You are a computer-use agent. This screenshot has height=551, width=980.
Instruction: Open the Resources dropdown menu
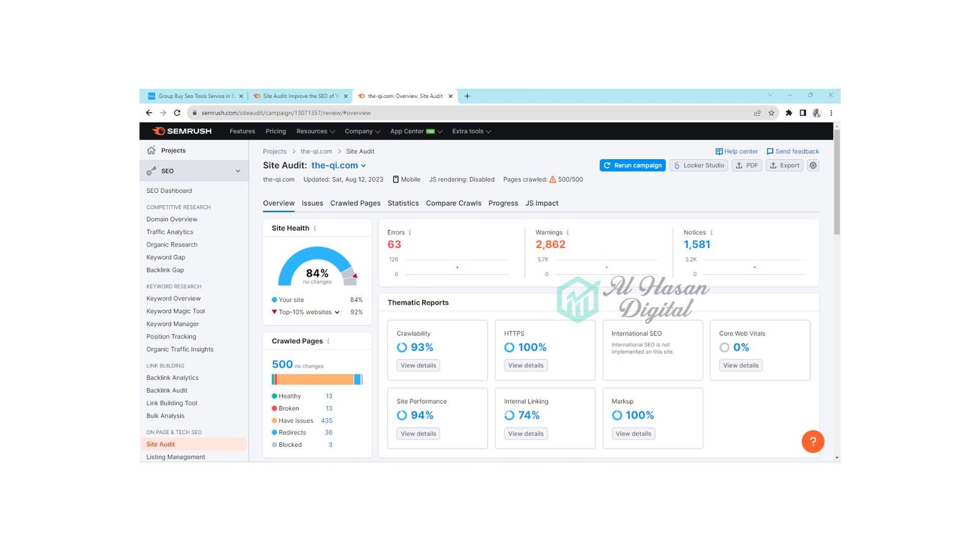(x=315, y=131)
